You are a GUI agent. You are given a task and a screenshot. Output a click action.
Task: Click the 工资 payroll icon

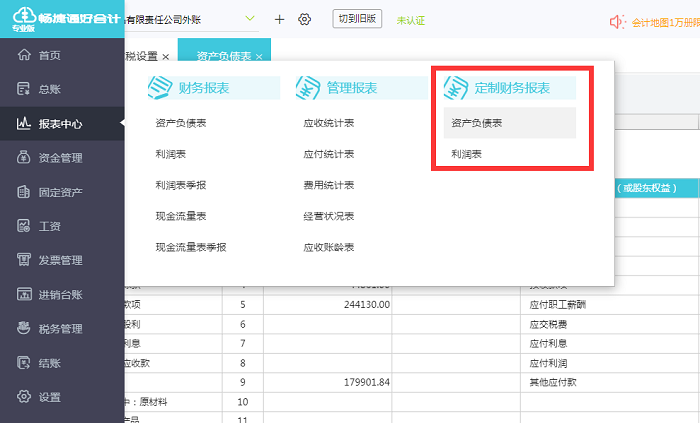coord(24,226)
